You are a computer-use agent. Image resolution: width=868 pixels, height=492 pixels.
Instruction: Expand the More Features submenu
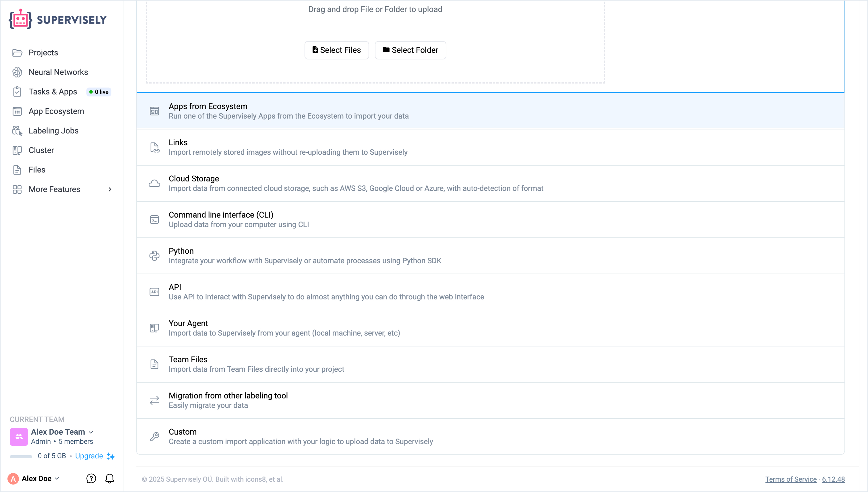click(x=110, y=189)
